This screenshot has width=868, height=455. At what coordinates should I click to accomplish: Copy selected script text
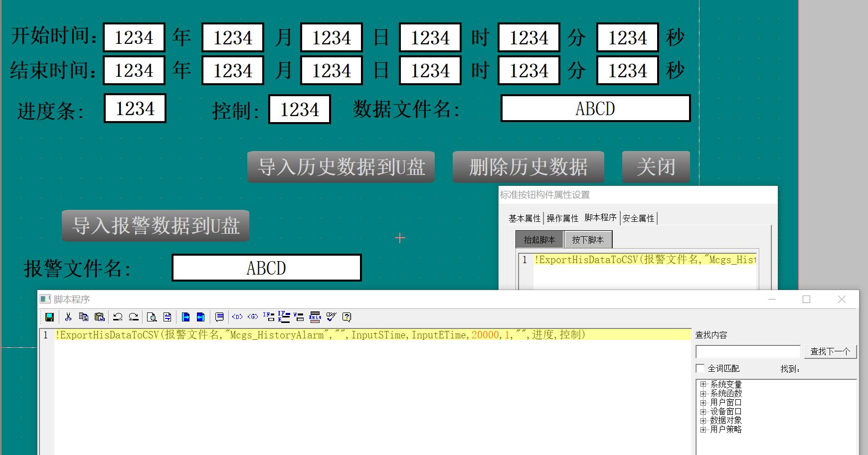(83, 317)
